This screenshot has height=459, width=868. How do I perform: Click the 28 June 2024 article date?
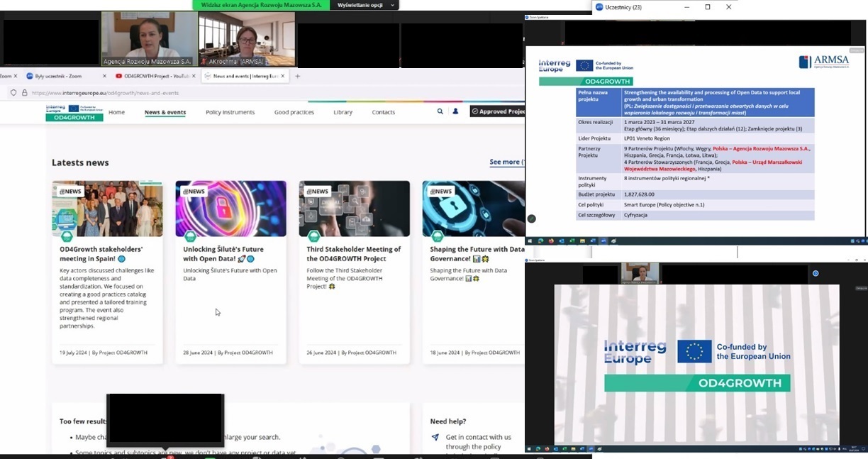[x=198, y=353]
